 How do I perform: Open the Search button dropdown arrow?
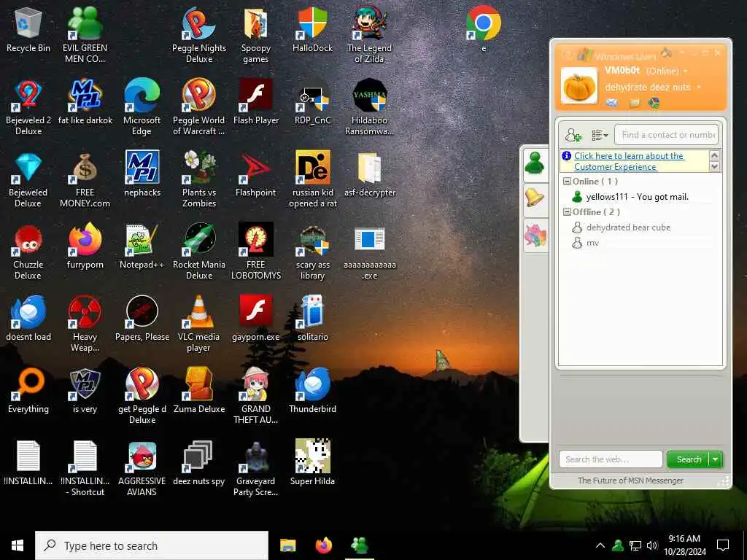pyautogui.click(x=716, y=459)
